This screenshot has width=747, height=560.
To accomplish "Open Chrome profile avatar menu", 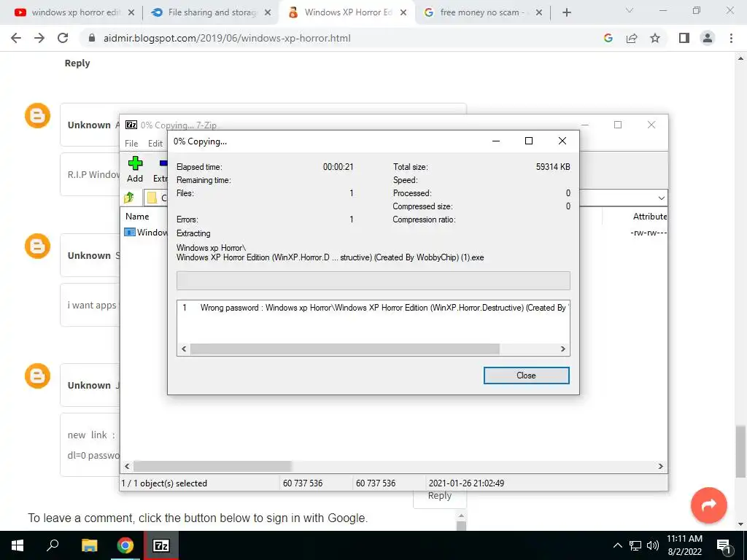I will pyautogui.click(x=708, y=38).
